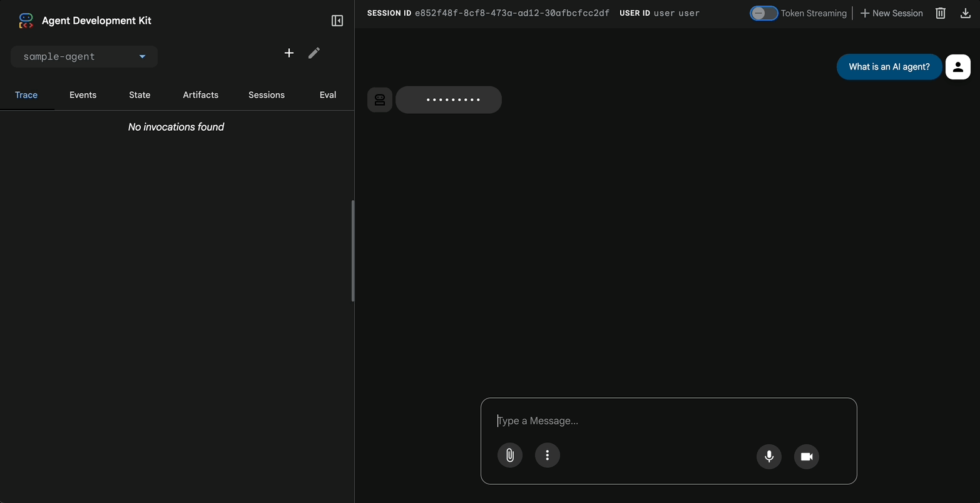Delete the session with trash icon
The width and height of the screenshot is (980, 503).
tap(941, 13)
